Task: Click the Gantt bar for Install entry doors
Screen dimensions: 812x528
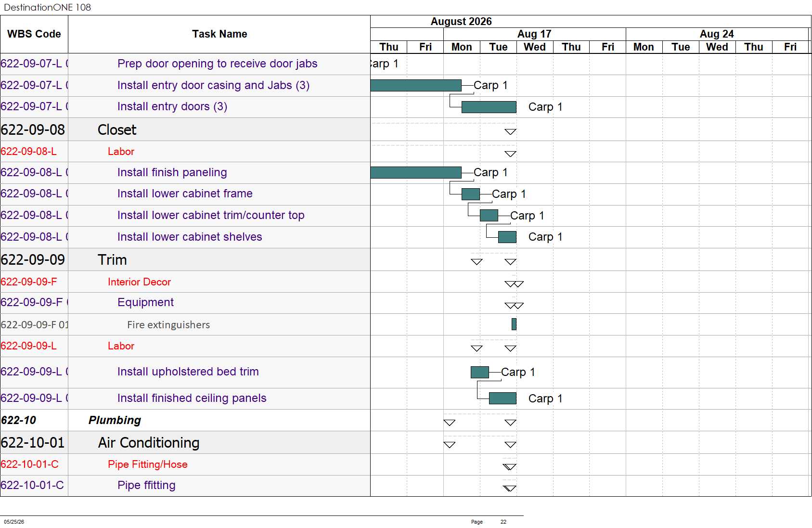Action: [x=489, y=107]
